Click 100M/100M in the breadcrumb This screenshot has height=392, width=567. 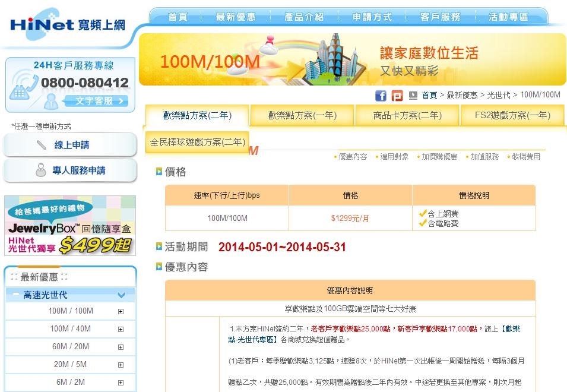pos(540,95)
